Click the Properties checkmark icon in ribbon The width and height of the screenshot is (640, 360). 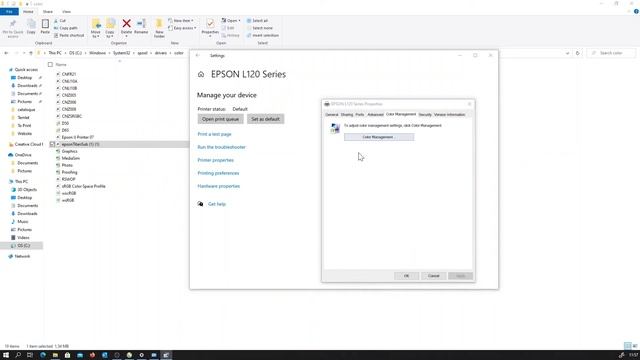tap(210, 24)
